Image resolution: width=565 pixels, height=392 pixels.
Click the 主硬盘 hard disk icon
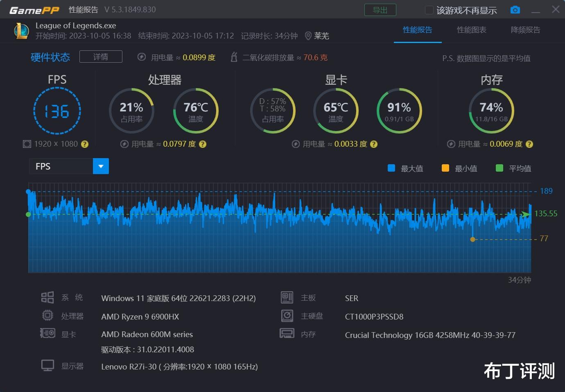[x=287, y=315]
